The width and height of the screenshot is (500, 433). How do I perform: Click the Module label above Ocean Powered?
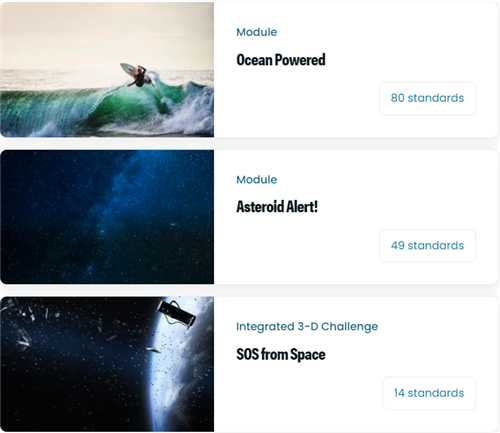(257, 32)
